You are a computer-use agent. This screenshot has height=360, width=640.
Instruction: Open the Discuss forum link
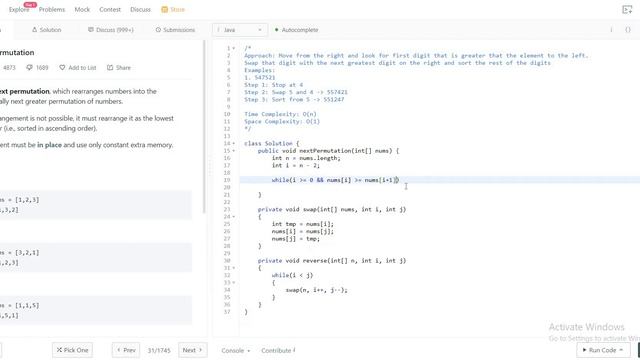[140, 9]
